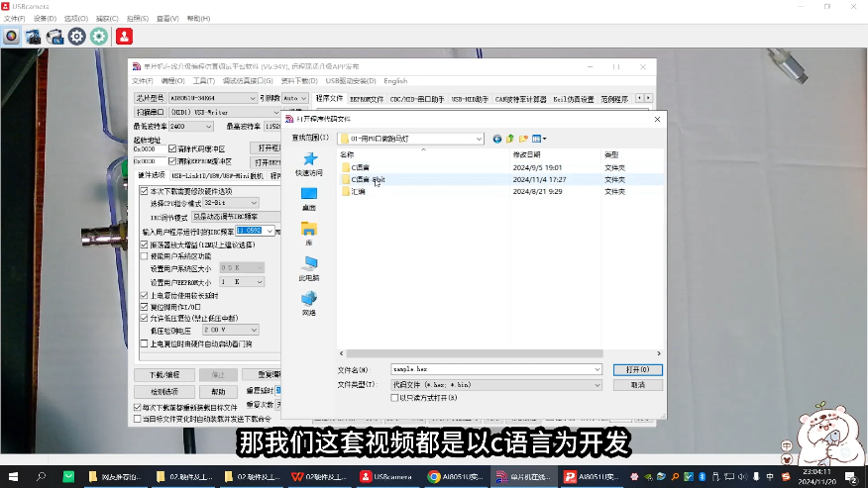The height and width of the screenshot is (488, 868).
Task: Expand the serial port USB-Writer dropdown
Action: [x=275, y=112]
